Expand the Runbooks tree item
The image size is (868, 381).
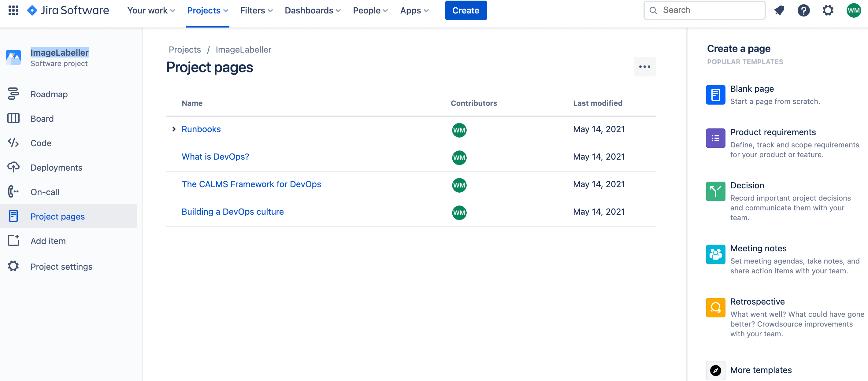[174, 129]
